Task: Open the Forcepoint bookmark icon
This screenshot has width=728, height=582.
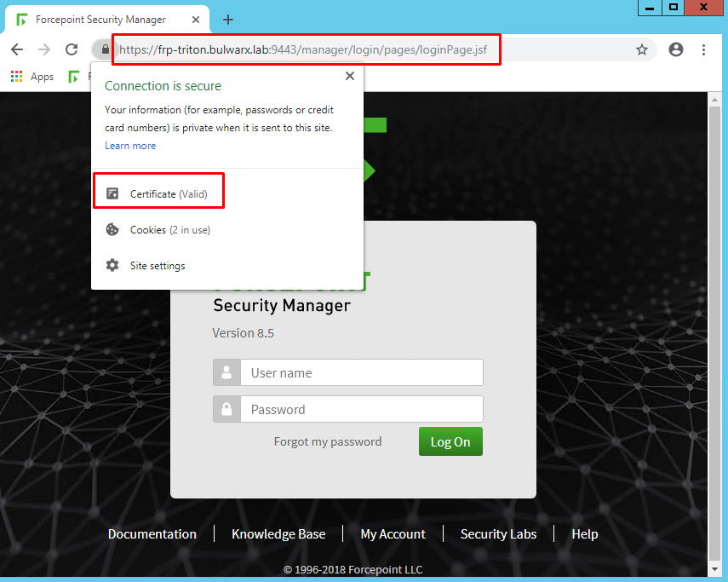Action: 73,76
